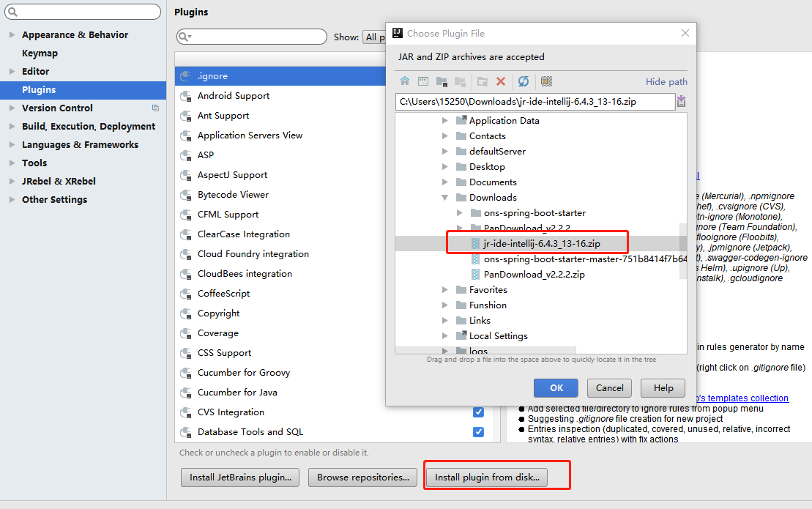Open Help for file chooser

tap(663, 388)
